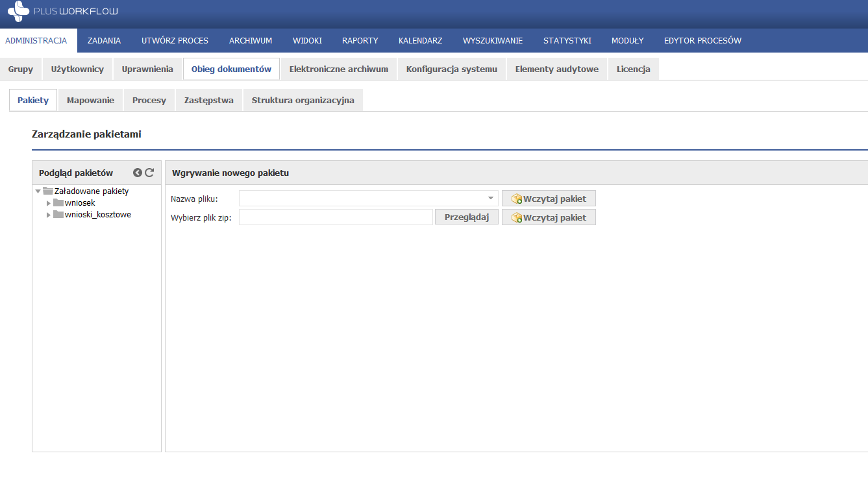
Task: Select the Pakiety sub-tab
Action: (33, 101)
